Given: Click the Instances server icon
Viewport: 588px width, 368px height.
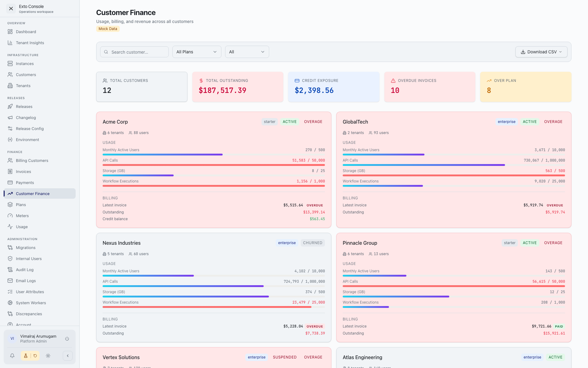Looking at the screenshot, I should coord(10,63).
